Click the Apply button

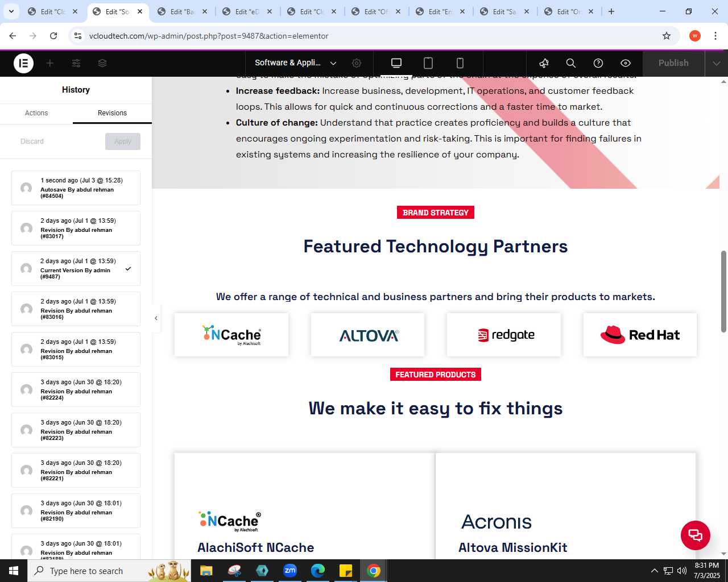point(123,142)
